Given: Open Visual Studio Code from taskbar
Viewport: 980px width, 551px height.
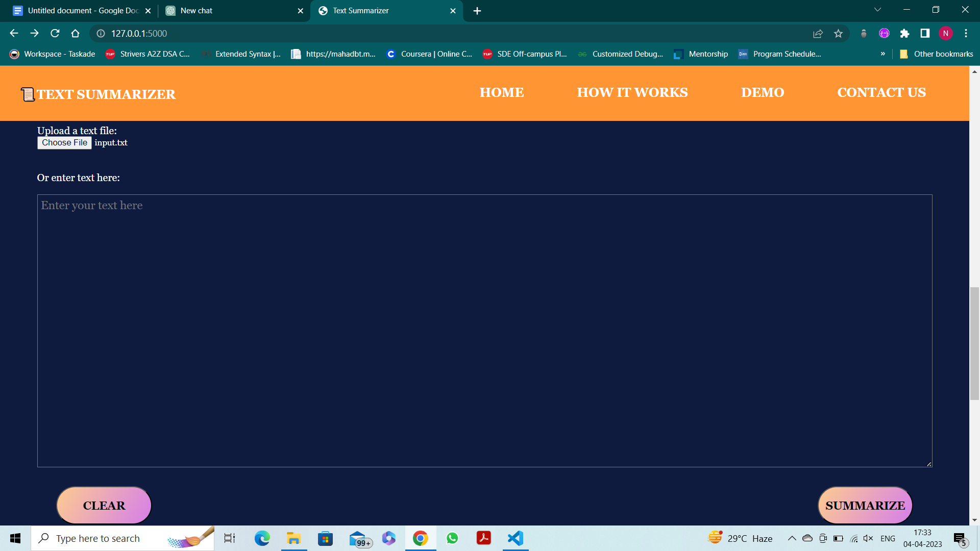Looking at the screenshot, I should pyautogui.click(x=516, y=538).
